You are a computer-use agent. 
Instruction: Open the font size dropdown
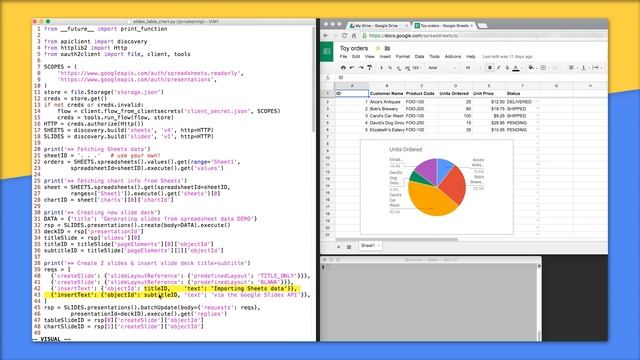coord(473,68)
